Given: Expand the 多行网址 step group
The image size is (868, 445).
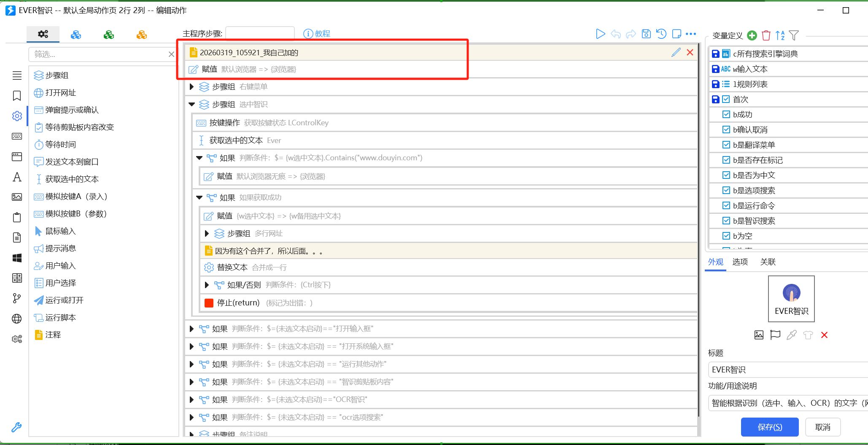Looking at the screenshot, I should pos(207,233).
